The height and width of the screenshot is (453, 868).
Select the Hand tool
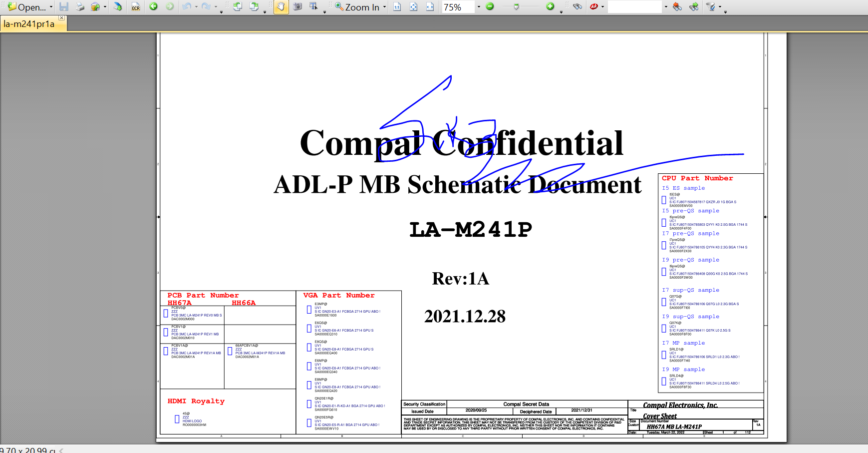pyautogui.click(x=281, y=7)
